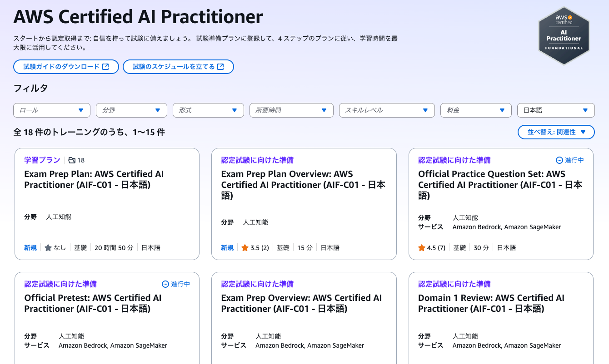Screen dimensions: 609x364
Task: Open the スキルレベル filter dropdown
Action: click(x=387, y=110)
